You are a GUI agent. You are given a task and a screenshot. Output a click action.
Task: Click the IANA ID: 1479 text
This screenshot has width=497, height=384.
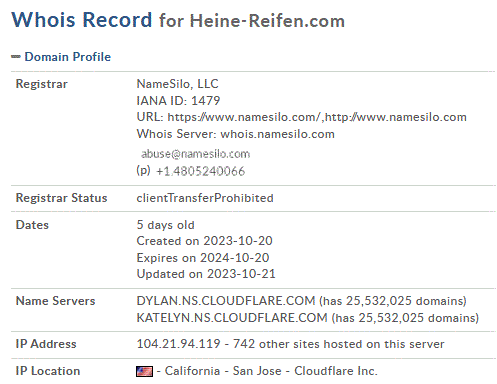[178, 101]
